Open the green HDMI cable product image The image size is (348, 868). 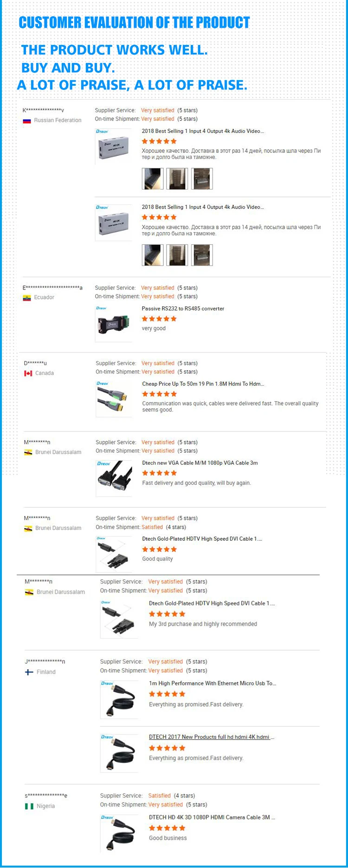pyautogui.click(x=114, y=399)
